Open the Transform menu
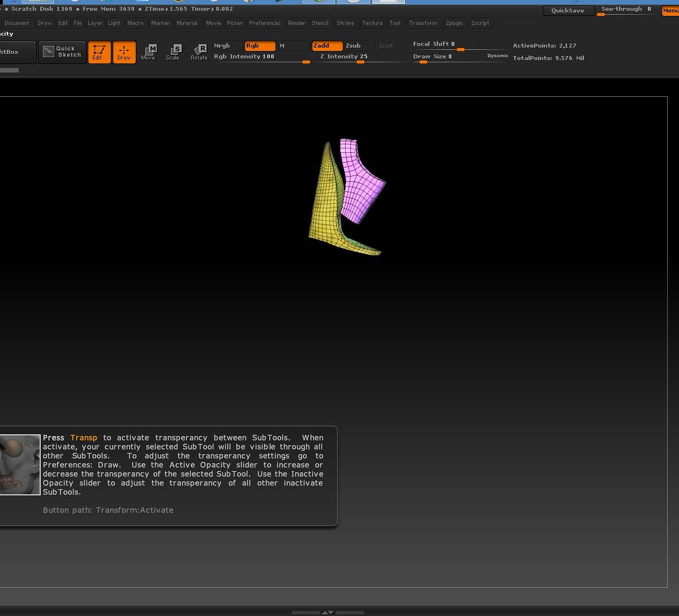Viewport: 679px width, 616px height. 423,23
